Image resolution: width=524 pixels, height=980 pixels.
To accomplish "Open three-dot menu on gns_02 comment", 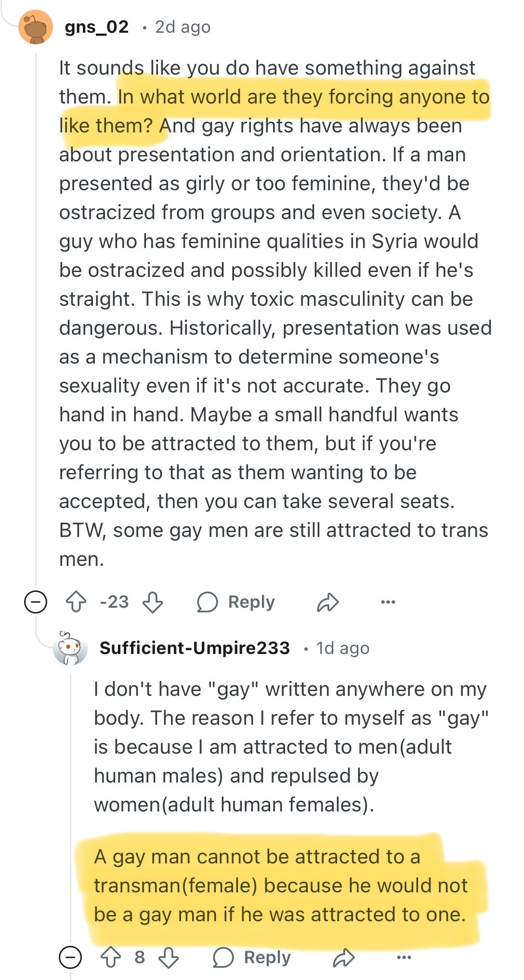I will 388,602.
